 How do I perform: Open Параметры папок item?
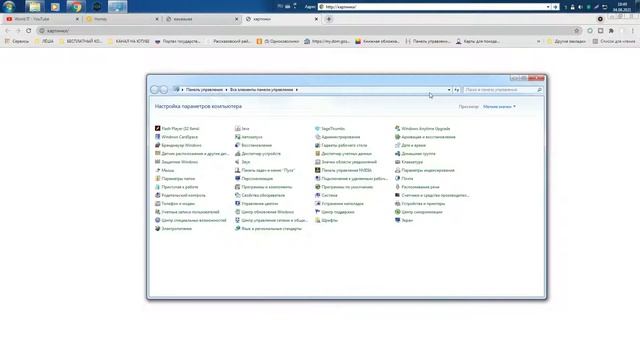(x=175, y=179)
